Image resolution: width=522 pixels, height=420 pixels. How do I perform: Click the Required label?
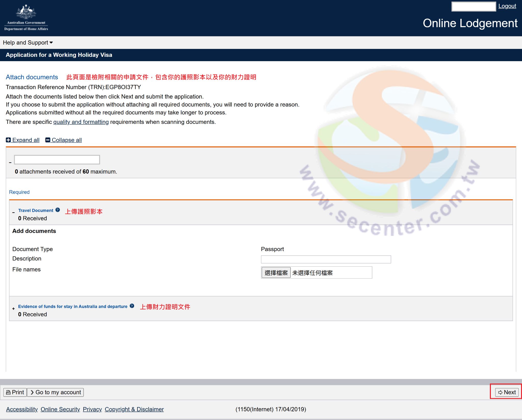coord(19,192)
